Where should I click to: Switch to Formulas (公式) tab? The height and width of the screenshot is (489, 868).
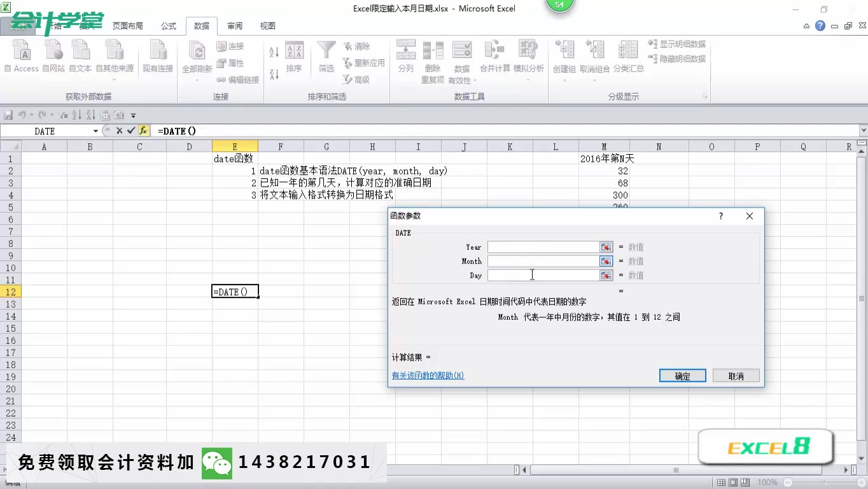point(169,26)
